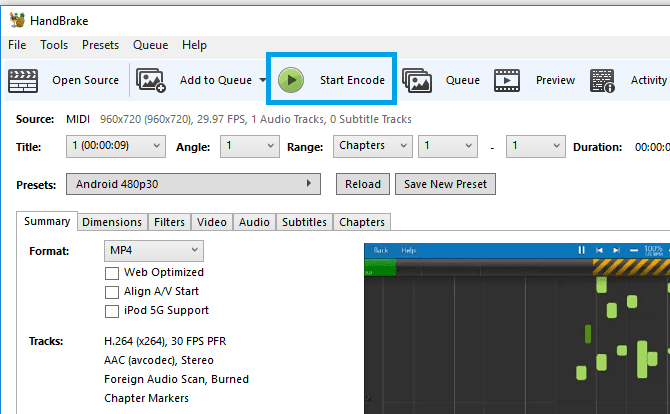This screenshot has height=414, width=670.
Task: Open the Help menu
Action: [x=194, y=45]
